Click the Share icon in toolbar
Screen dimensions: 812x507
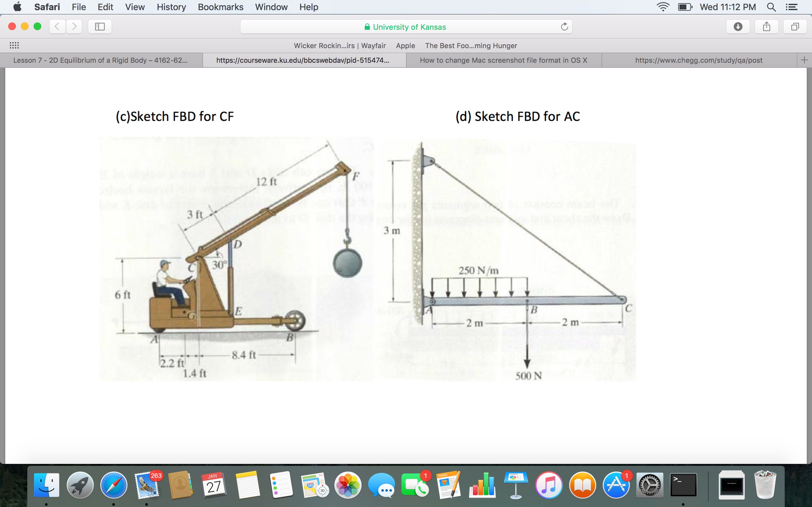pos(767,27)
